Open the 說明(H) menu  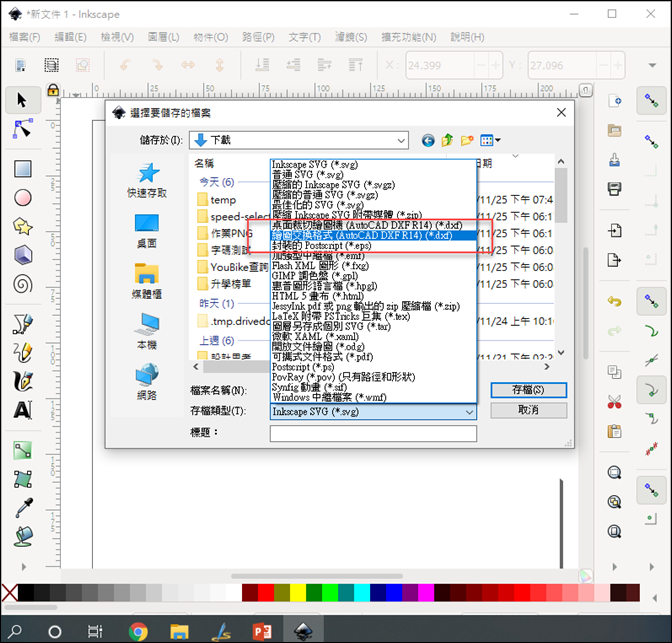point(467,37)
